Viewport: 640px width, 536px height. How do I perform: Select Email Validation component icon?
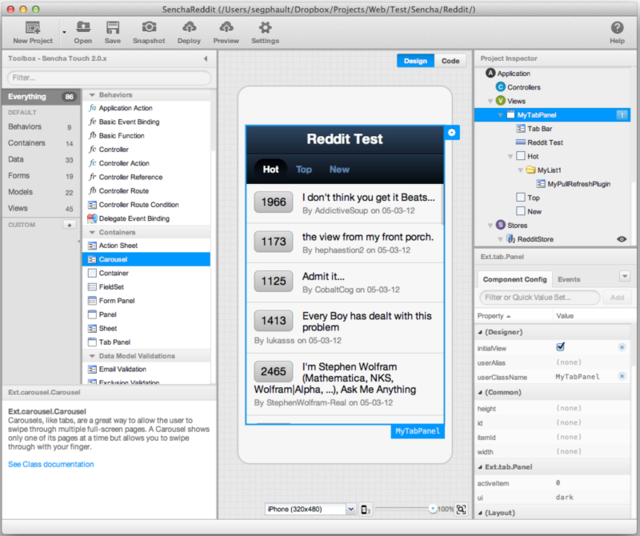point(93,369)
